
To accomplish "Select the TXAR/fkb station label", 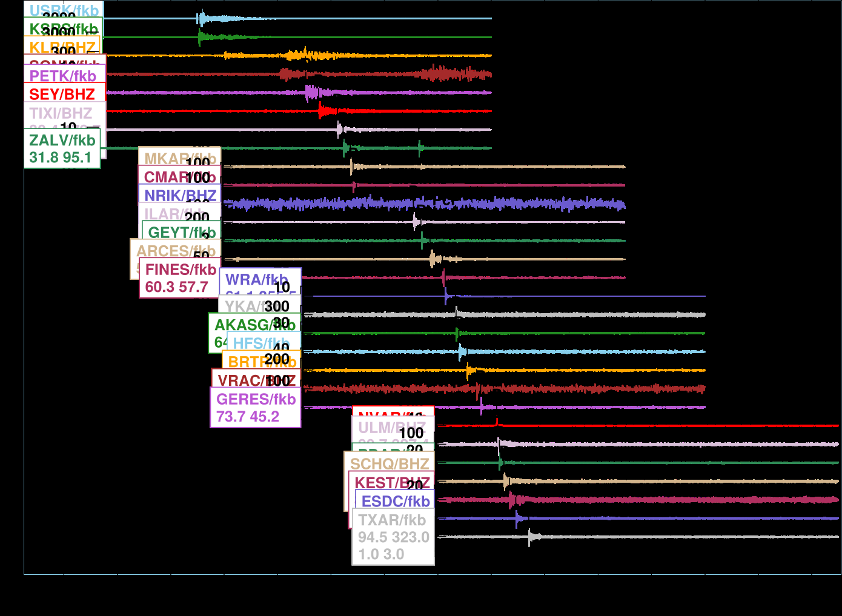I will [x=392, y=520].
